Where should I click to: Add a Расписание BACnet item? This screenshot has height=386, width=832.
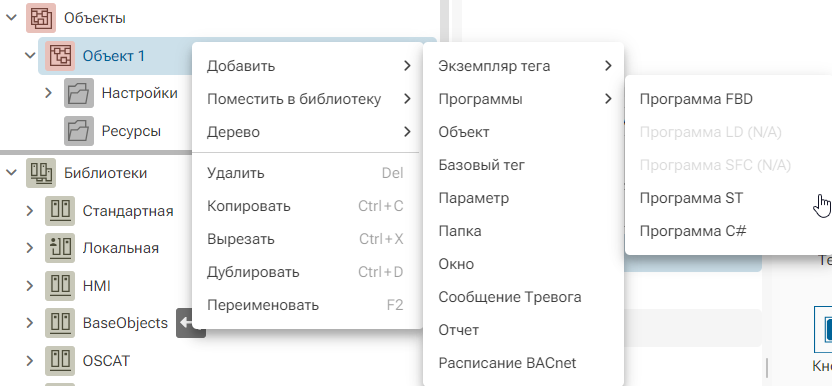(x=523, y=363)
